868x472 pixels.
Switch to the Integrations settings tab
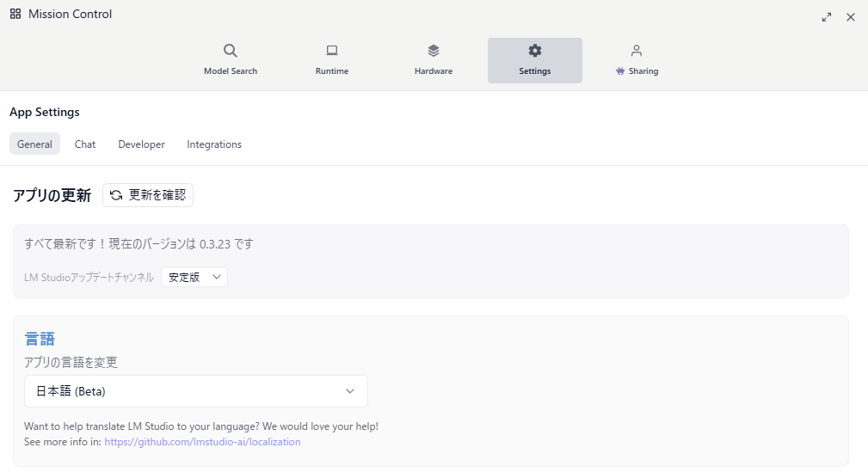coord(214,144)
